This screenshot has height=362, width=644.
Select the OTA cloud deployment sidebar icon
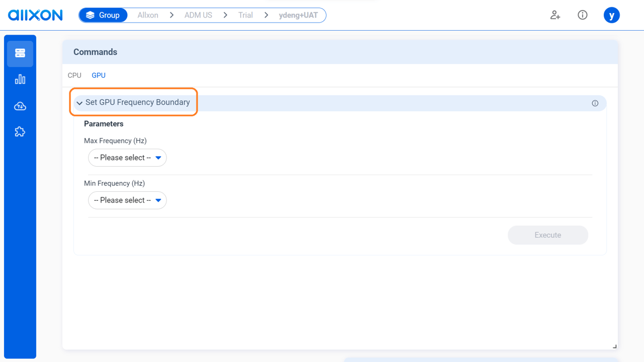[x=20, y=106]
